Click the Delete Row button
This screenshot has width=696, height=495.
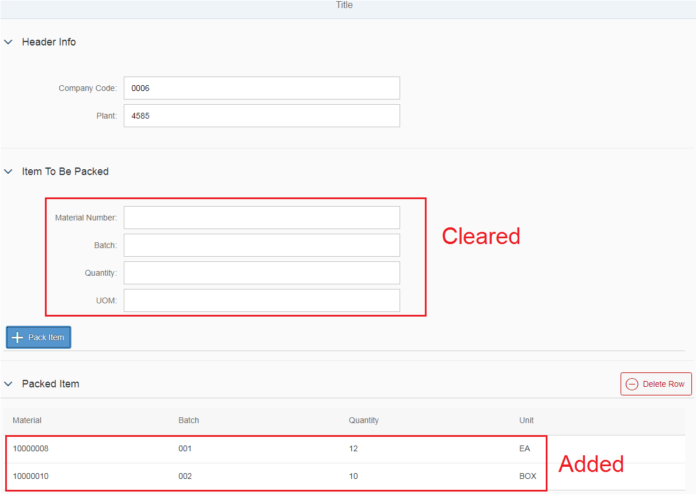point(656,384)
